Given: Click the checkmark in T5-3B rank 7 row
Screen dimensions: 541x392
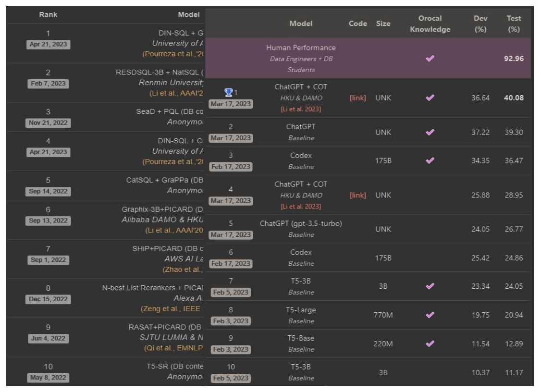Looking at the screenshot, I should click(x=430, y=286).
